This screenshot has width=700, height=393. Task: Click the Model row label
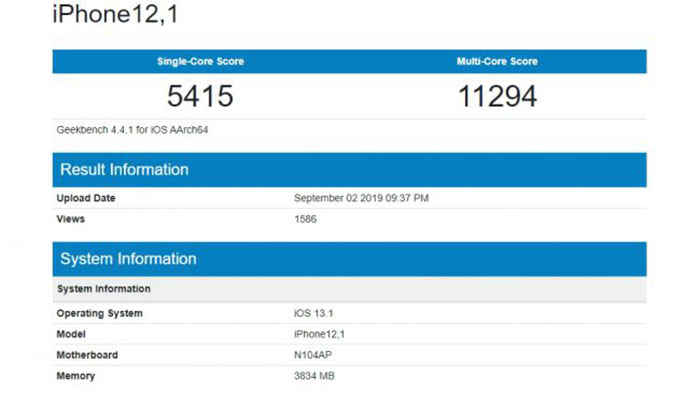pyautogui.click(x=71, y=334)
